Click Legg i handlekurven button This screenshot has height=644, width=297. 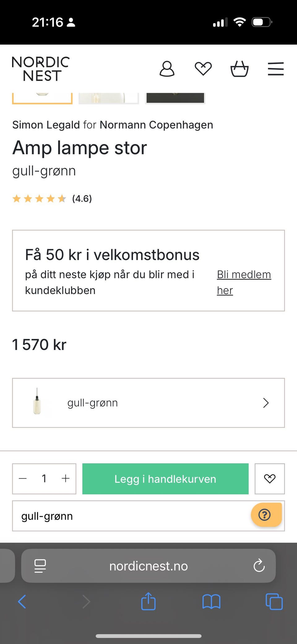click(x=165, y=479)
